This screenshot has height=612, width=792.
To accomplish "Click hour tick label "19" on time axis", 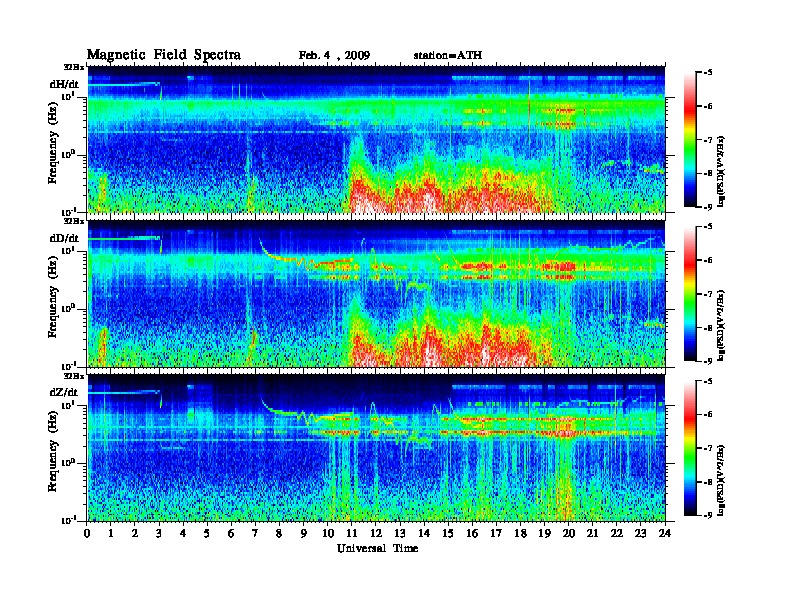I will coord(544,534).
